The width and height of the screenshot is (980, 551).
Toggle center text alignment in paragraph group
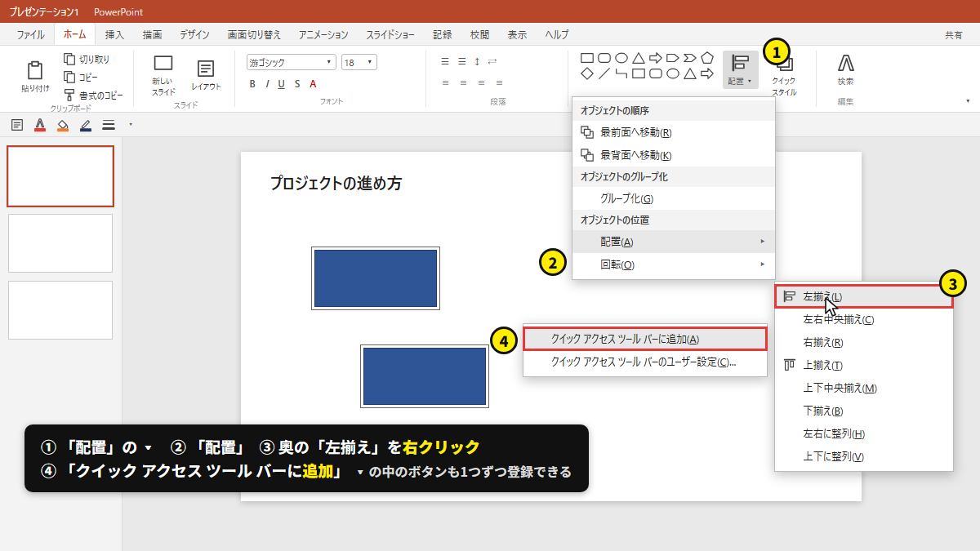tap(463, 82)
